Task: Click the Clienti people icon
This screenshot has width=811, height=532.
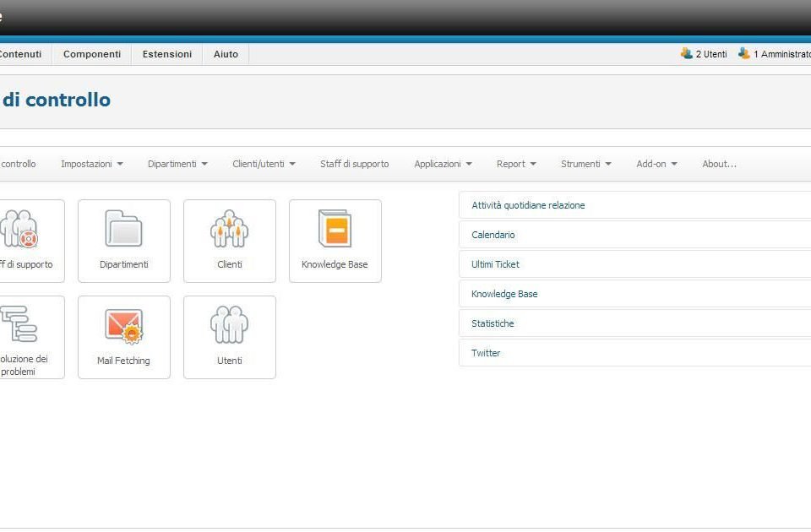Action: pyautogui.click(x=229, y=230)
